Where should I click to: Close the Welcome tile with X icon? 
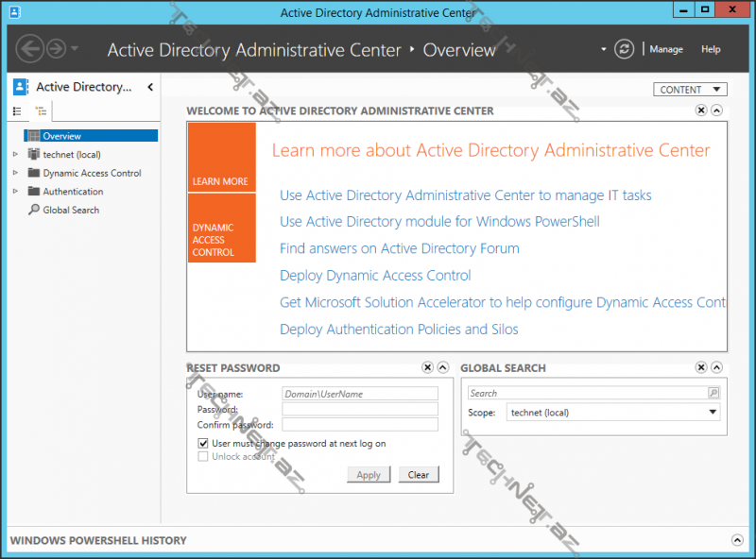coord(701,110)
